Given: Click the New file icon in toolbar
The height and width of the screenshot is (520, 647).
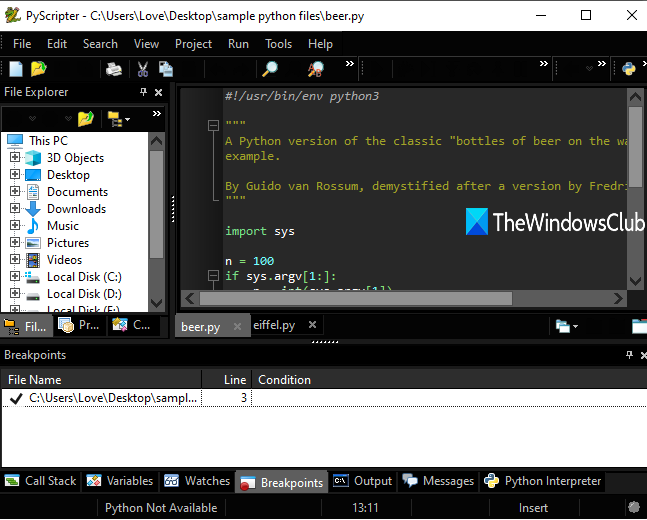Looking at the screenshot, I should [16, 69].
